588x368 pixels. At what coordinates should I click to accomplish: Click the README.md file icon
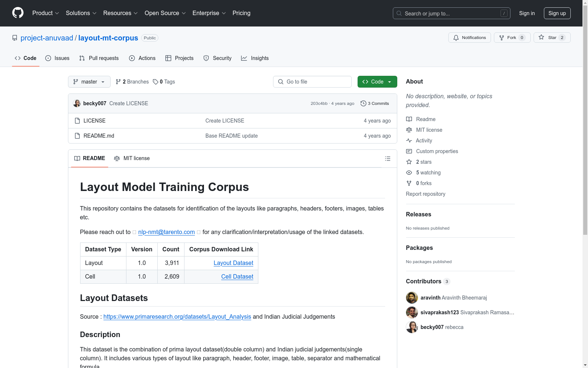click(77, 136)
